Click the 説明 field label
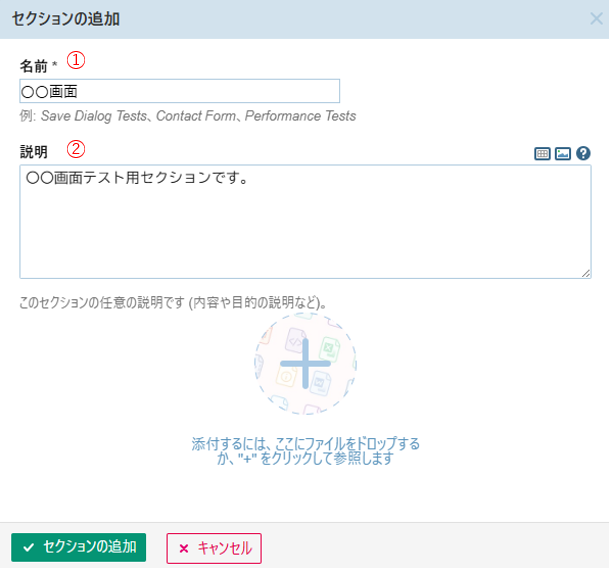 (34, 151)
